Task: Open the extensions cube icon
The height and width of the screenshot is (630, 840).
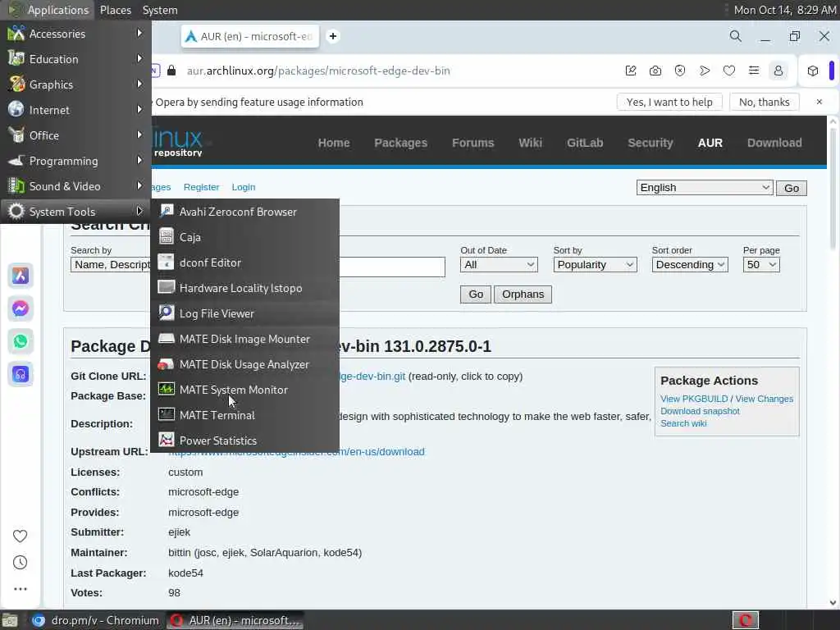Action: [813, 71]
